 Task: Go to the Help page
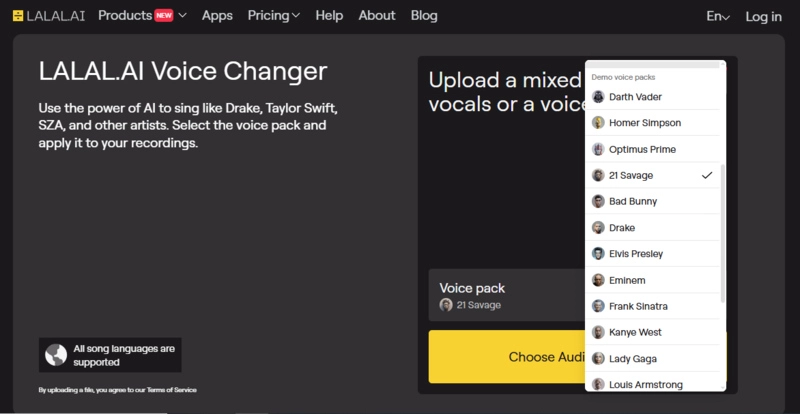click(329, 16)
